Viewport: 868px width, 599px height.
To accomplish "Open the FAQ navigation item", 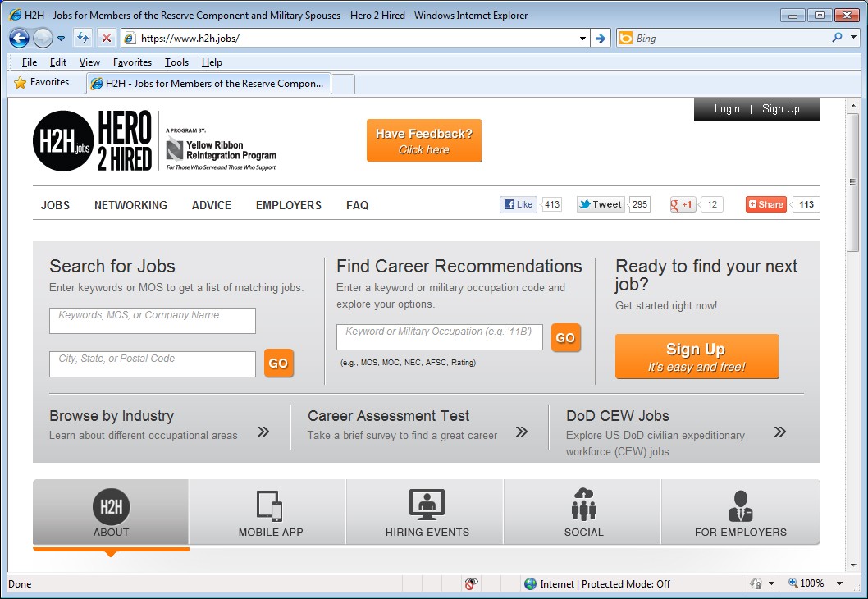I will coord(357,205).
